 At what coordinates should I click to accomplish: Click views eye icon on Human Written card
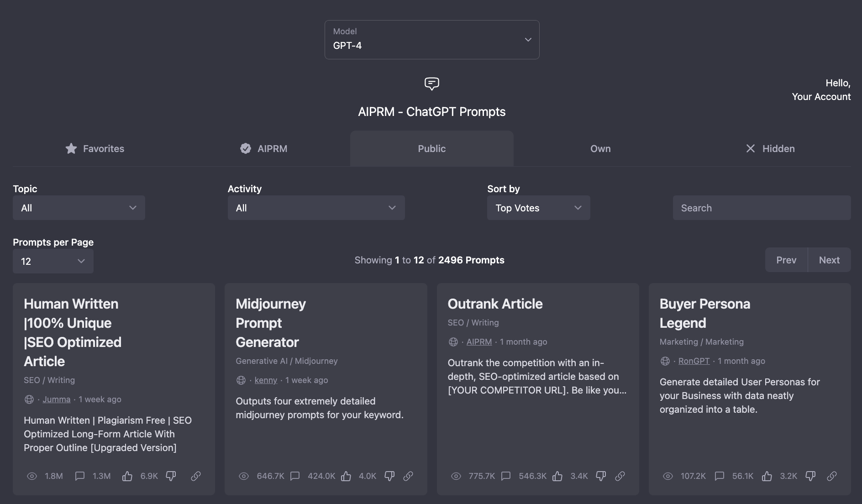(32, 476)
